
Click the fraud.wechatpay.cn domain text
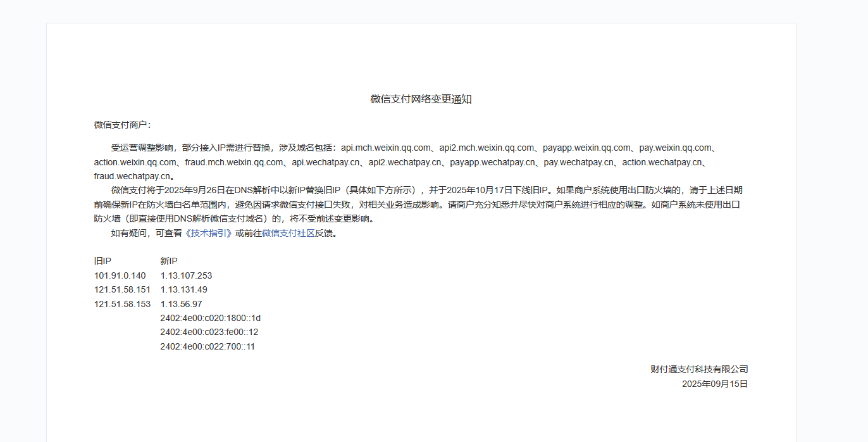point(132,176)
